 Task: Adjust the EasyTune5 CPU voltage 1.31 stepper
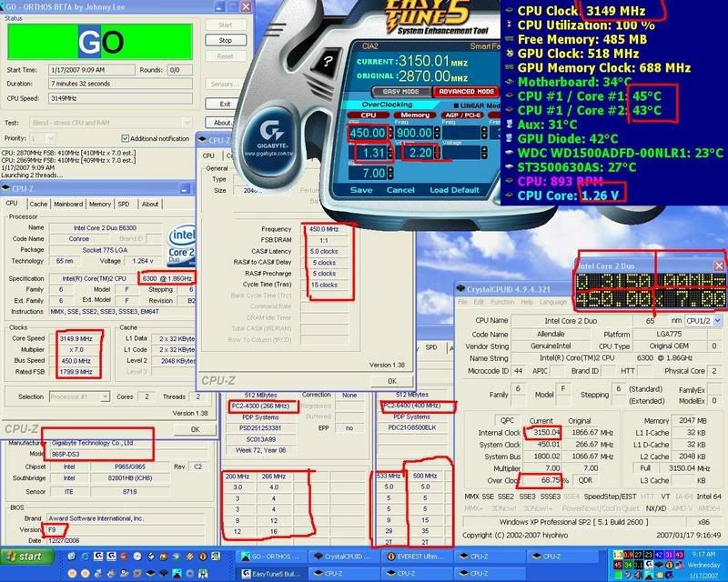pos(390,153)
